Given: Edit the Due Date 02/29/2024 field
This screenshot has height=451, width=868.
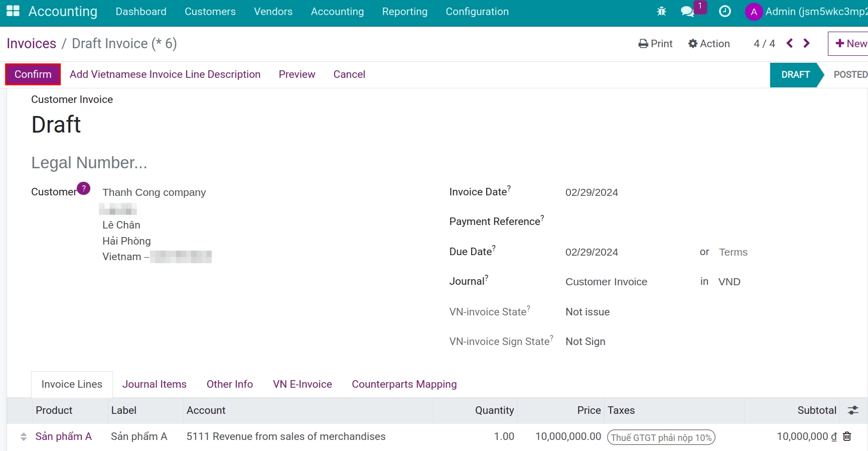Looking at the screenshot, I should tap(592, 252).
